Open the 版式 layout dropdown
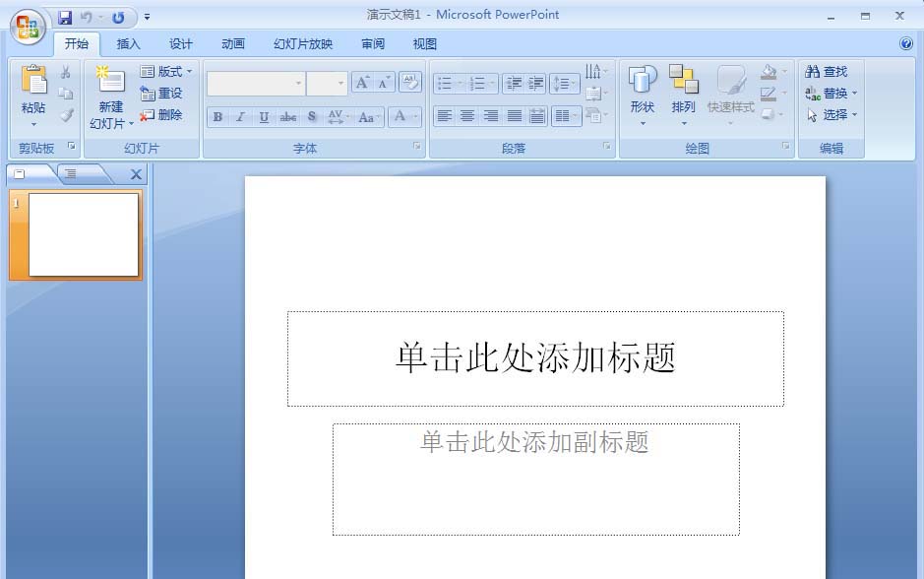 [166, 71]
